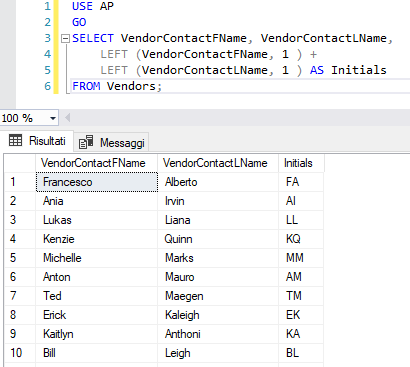Click the Mauro cell

(218, 277)
